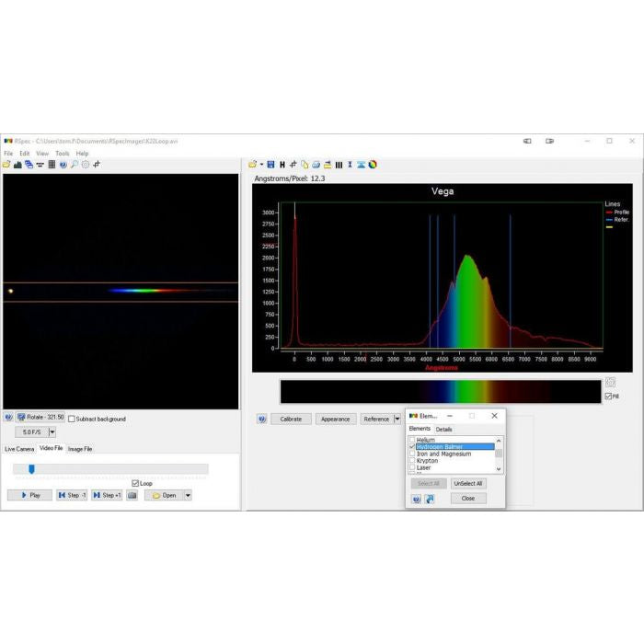644x644 pixels.
Task: Click the magnifier zoom icon in left toolbar
Action: coord(75,165)
